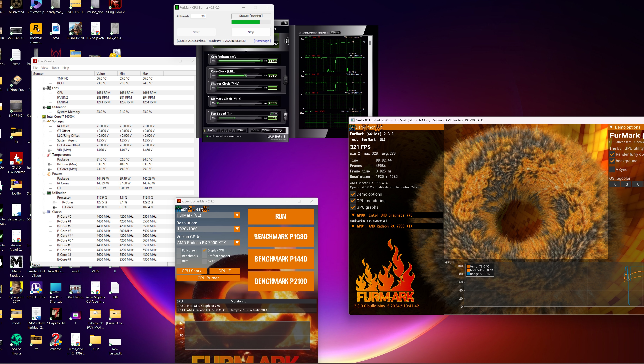644x364 pixels.
Task: Launch GPU Shark from FurMark
Action: click(x=192, y=271)
